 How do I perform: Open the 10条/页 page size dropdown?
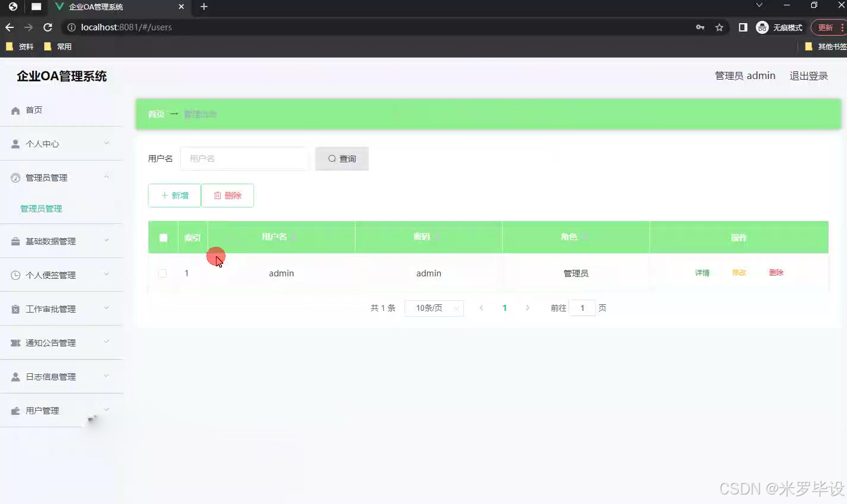[x=434, y=308]
